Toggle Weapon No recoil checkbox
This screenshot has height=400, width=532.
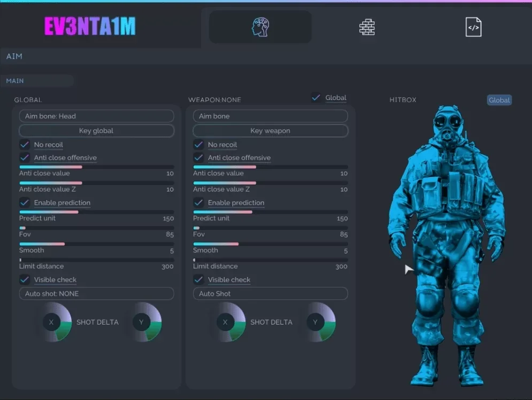click(198, 144)
